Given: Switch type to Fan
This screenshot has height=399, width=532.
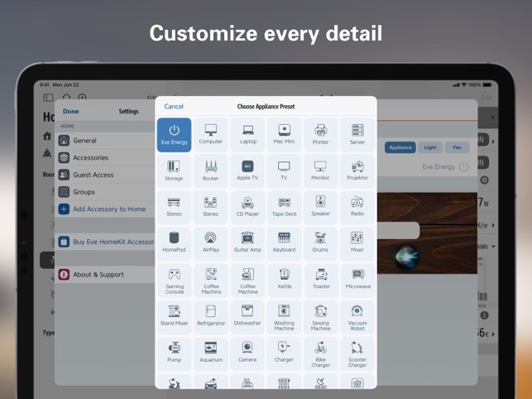Looking at the screenshot, I should tap(457, 147).
